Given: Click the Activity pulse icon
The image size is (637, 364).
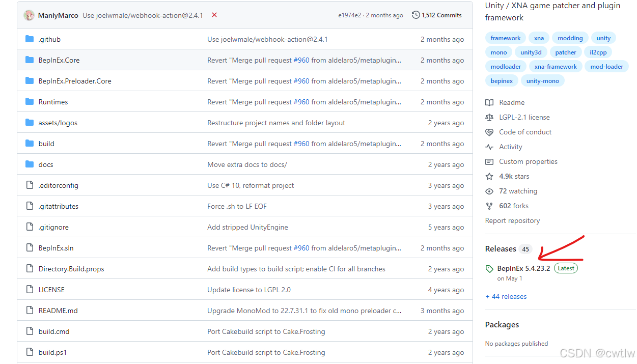Looking at the screenshot, I should 489,147.
